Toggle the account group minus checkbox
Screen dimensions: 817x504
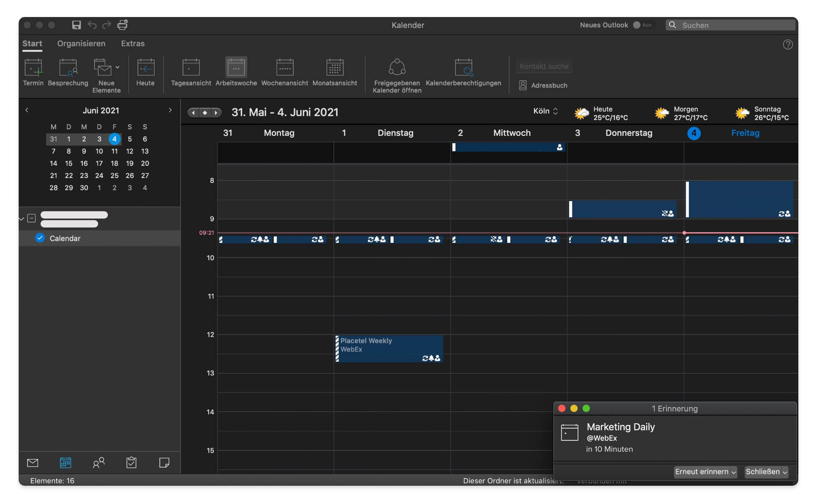32,218
